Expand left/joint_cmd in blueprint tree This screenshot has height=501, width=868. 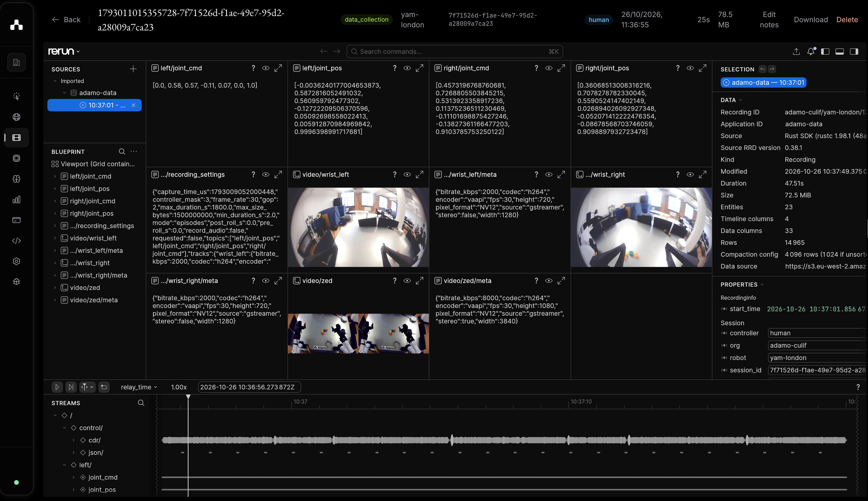click(55, 176)
